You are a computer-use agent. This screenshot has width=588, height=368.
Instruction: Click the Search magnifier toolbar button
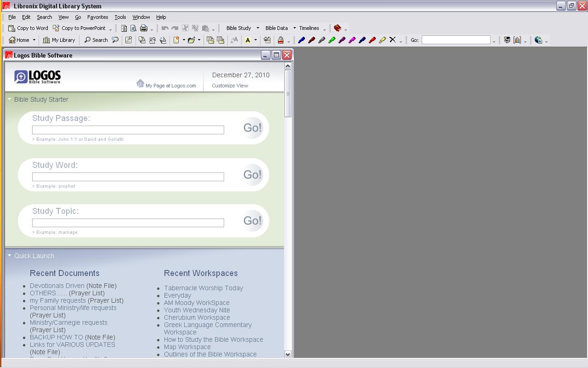tap(96, 40)
